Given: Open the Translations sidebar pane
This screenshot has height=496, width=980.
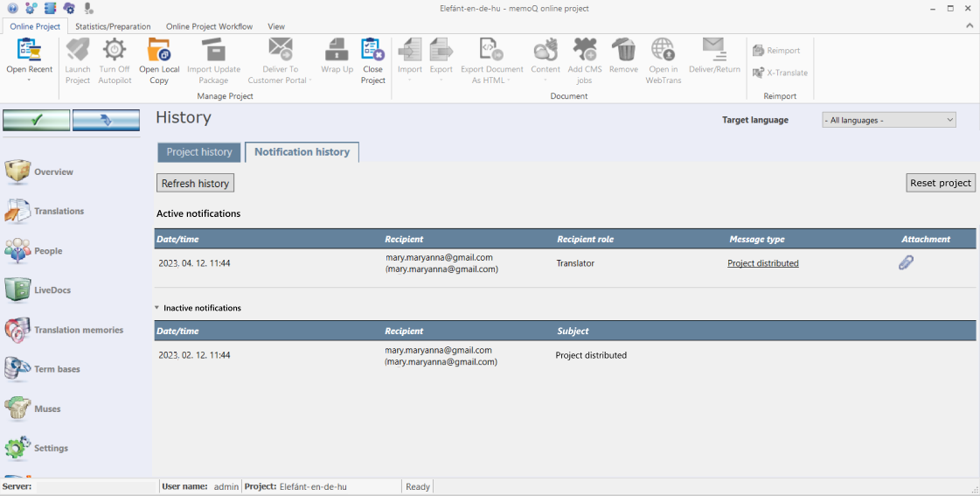Looking at the screenshot, I should click(x=59, y=211).
